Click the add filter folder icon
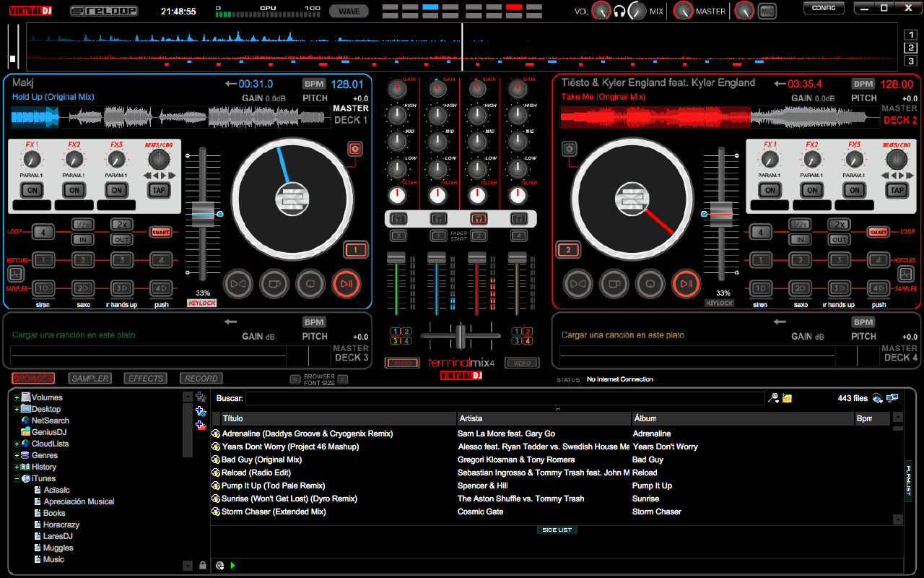Image resolution: width=924 pixels, height=578 pixels. (x=201, y=411)
